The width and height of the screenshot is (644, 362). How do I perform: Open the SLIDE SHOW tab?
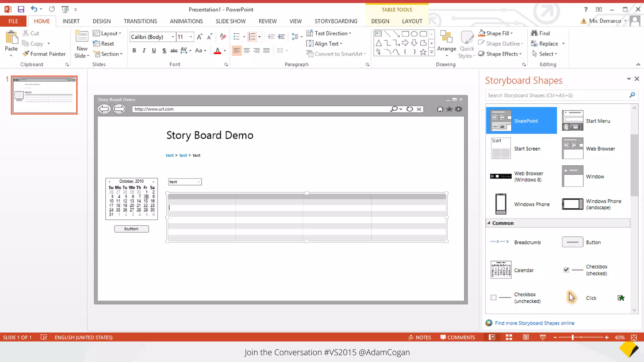pos(230,21)
